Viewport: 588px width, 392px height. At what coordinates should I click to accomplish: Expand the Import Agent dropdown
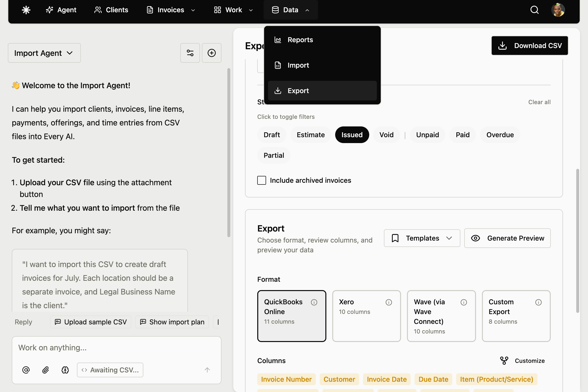pos(44,53)
